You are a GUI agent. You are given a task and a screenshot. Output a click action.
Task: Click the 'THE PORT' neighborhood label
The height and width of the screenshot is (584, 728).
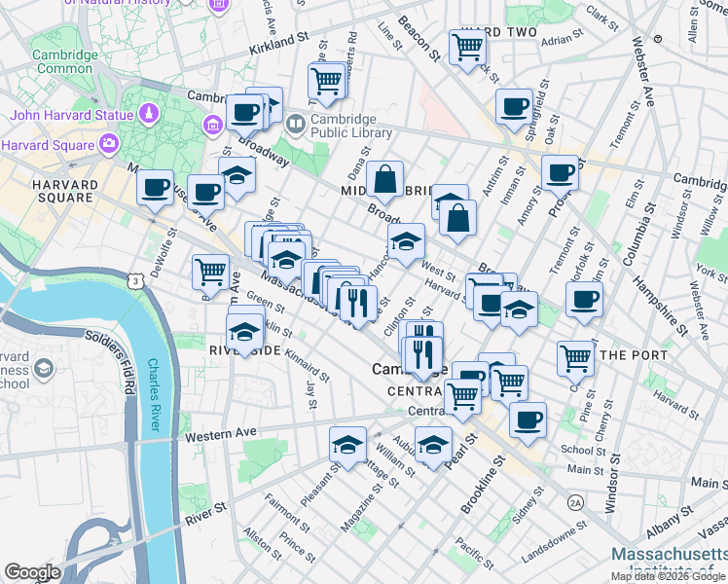click(634, 355)
